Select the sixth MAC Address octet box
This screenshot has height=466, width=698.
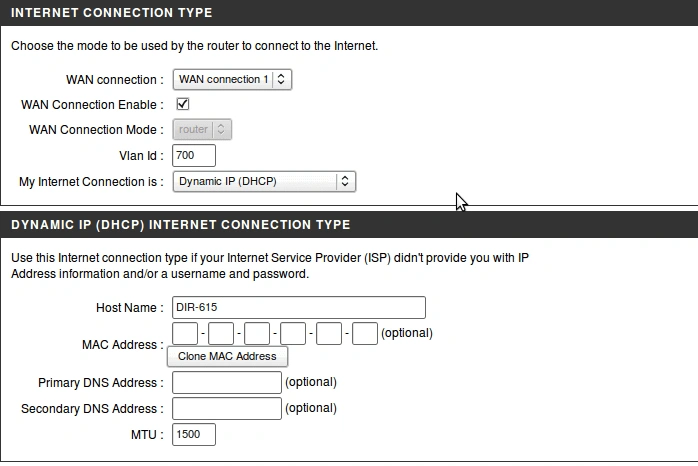pyautogui.click(x=365, y=333)
